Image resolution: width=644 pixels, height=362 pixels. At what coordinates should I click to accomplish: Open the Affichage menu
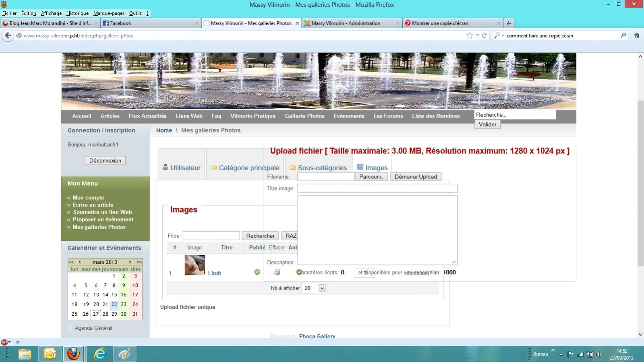[51, 13]
